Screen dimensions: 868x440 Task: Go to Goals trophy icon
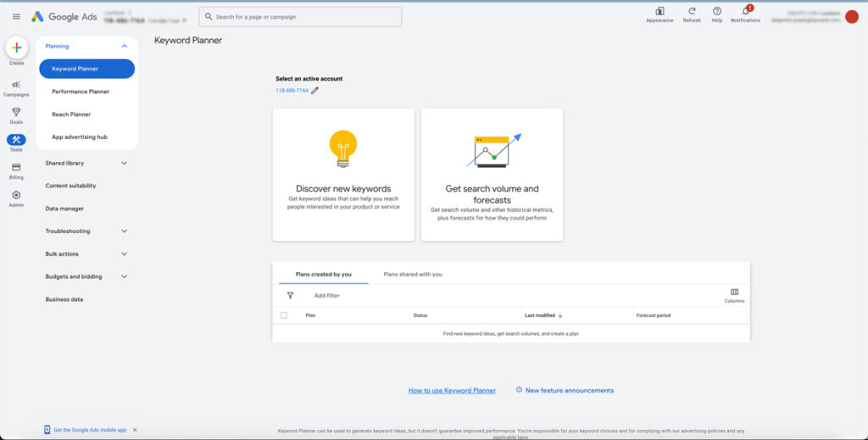click(16, 112)
